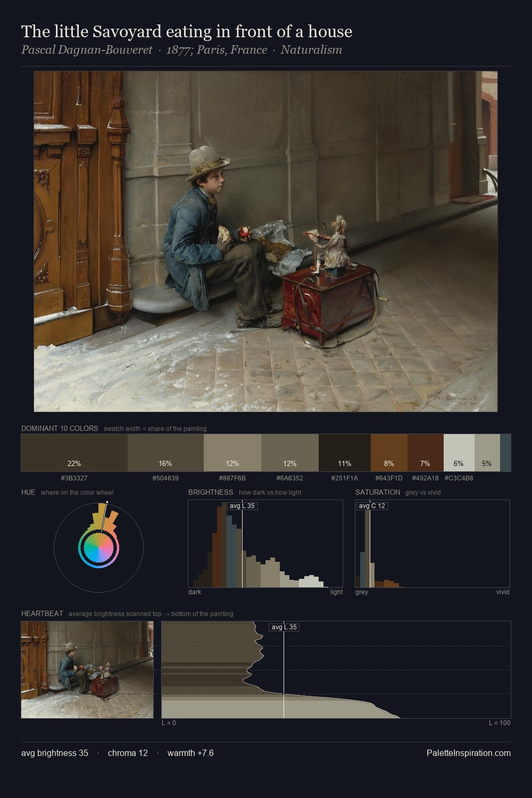Click the hex code #887F6B label

click(232, 478)
